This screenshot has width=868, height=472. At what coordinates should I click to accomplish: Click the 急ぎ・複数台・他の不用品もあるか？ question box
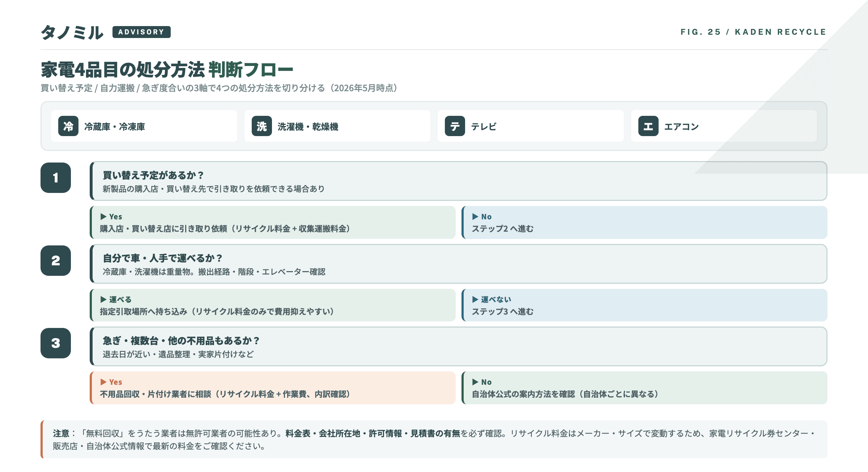tap(459, 346)
